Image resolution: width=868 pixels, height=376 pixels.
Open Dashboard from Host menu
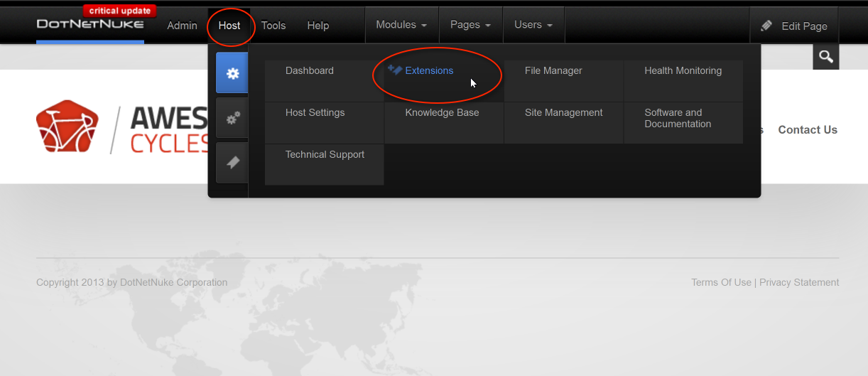coord(325,81)
